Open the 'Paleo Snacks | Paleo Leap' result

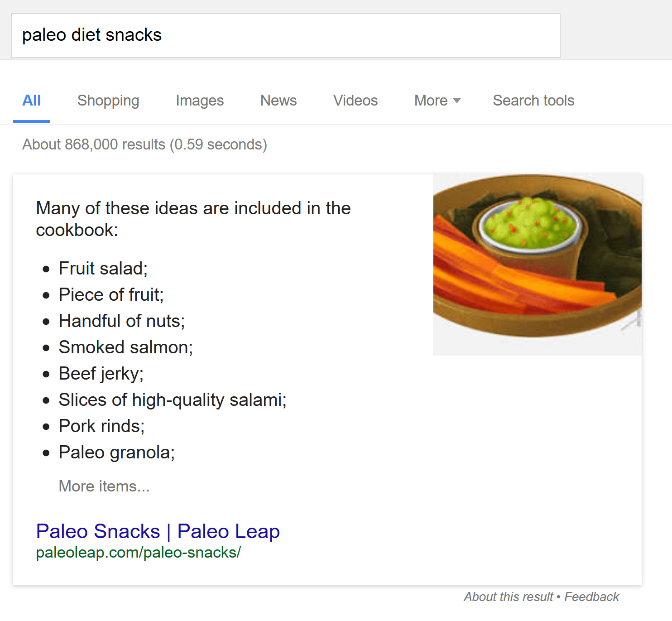tap(158, 531)
